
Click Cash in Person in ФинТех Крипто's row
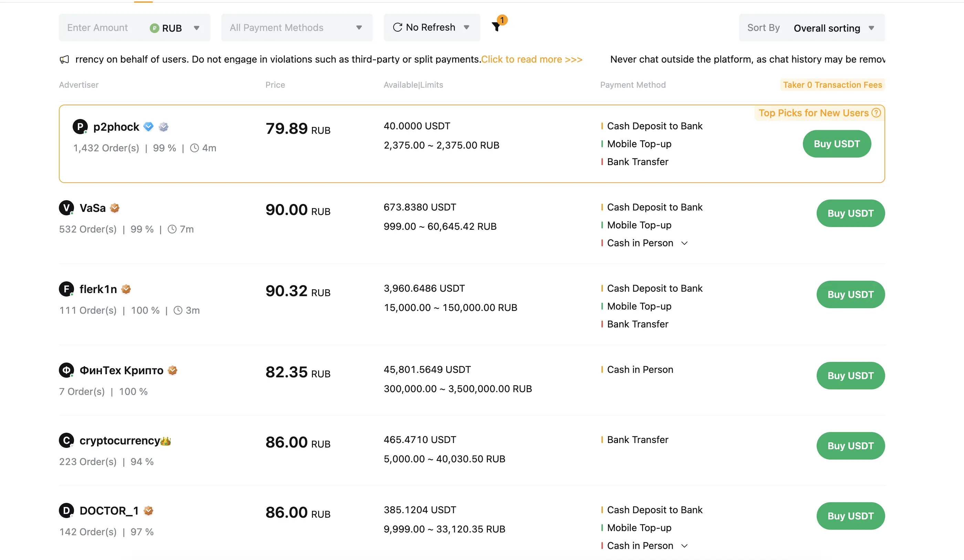(640, 370)
